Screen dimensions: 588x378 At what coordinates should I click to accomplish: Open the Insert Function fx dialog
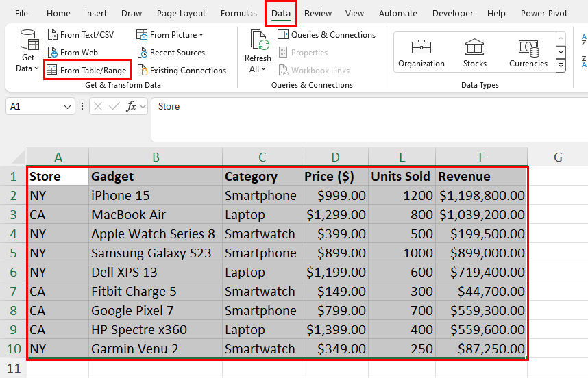[131, 106]
